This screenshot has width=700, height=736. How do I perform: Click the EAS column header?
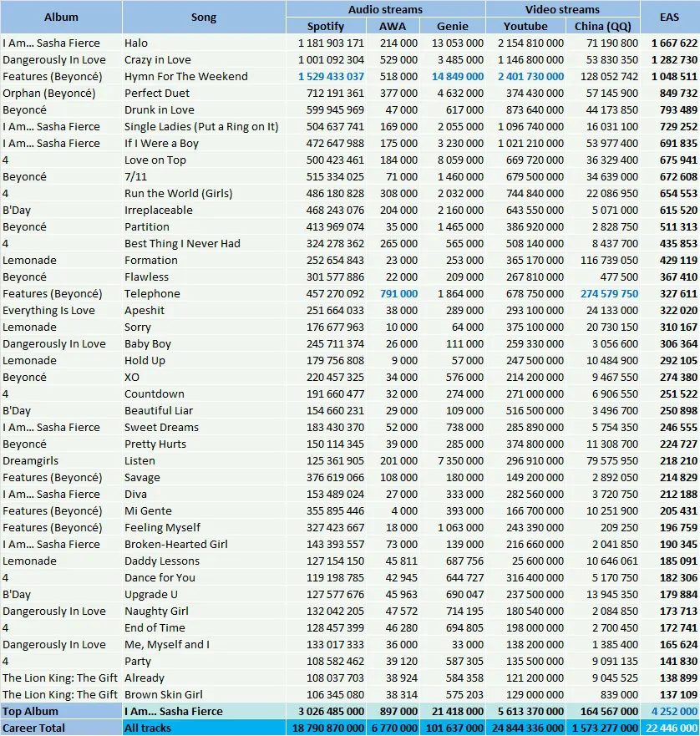(669, 18)
